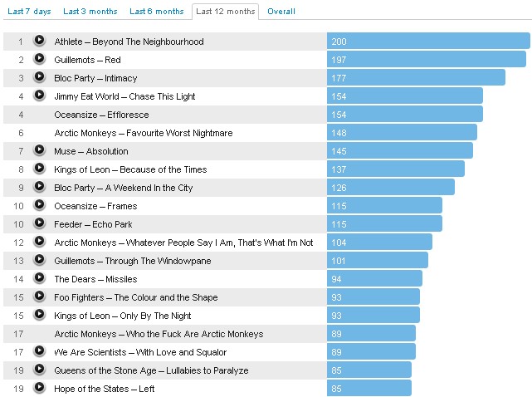This screenshot has width=532, height=397.
Task: Play Feeder – Echo Park
Action: click(39, 223)
